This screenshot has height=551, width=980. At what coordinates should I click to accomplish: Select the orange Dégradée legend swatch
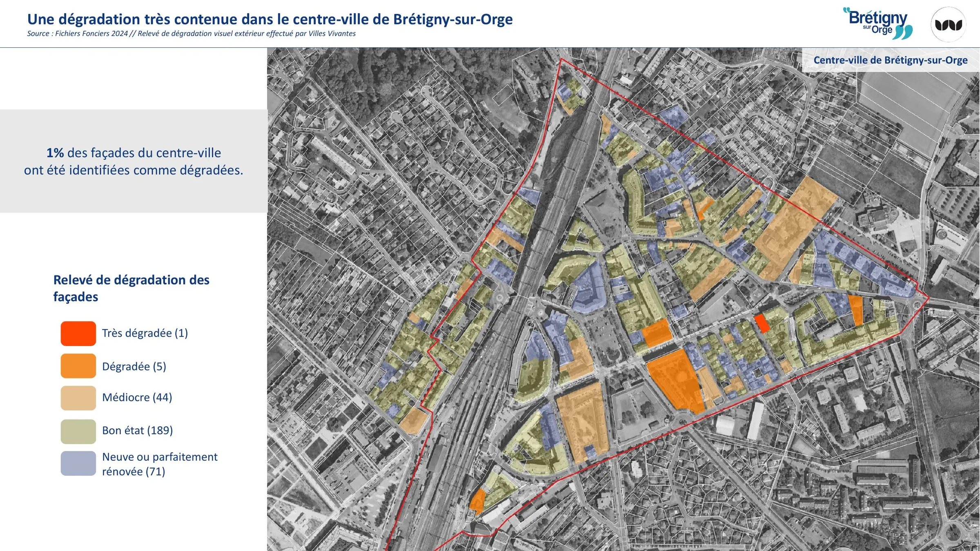tap(78, 366)
